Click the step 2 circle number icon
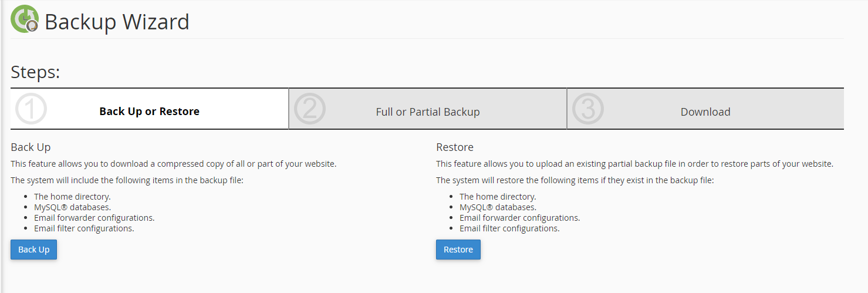The width and height of the screenshot is (868, 293). (x=310, y=109)
